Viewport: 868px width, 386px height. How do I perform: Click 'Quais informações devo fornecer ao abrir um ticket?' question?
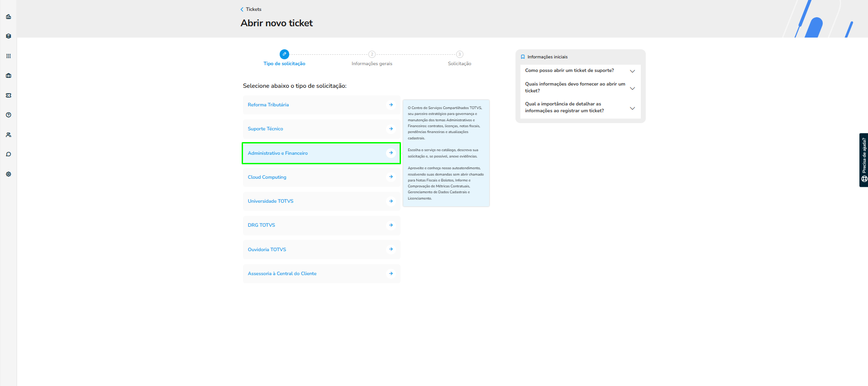pyautogui.click(x=575, y=87)
